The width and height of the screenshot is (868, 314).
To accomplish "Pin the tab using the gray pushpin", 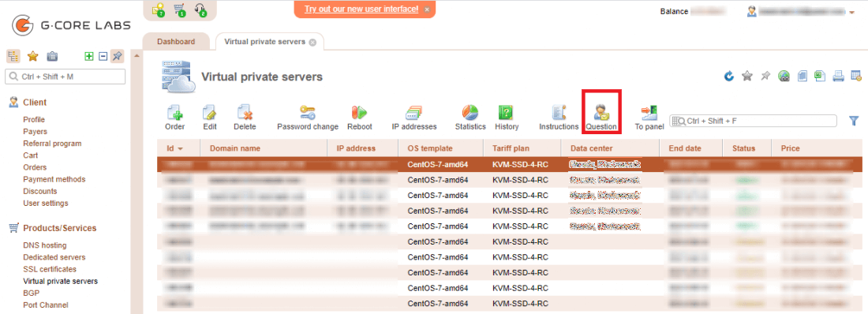I will tap(765, 77).
